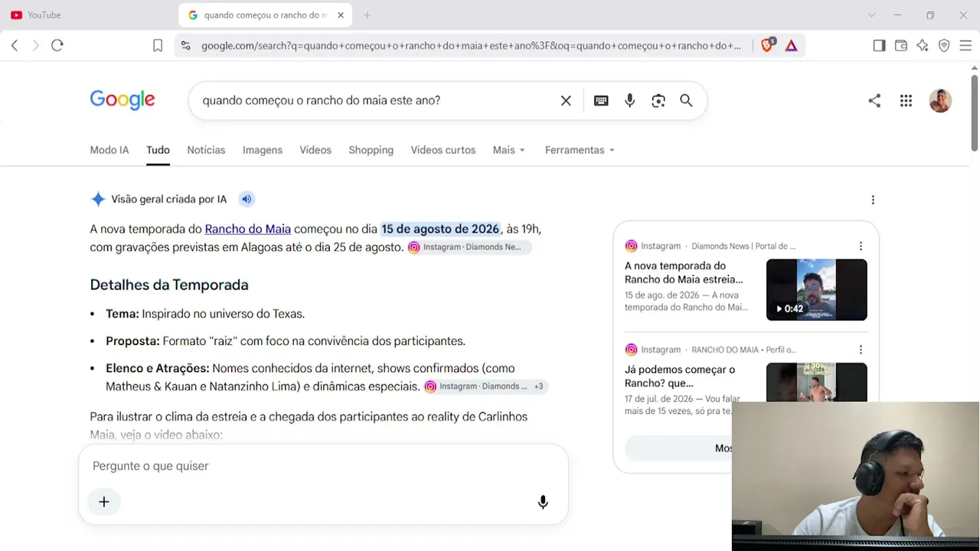Bookmark this page with the bookmark icon

click(x=158, y=46)
